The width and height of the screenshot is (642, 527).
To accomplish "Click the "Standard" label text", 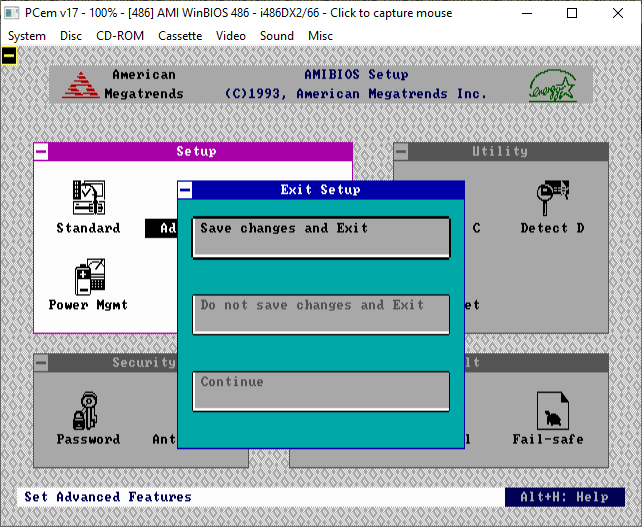I will [88, 228].
